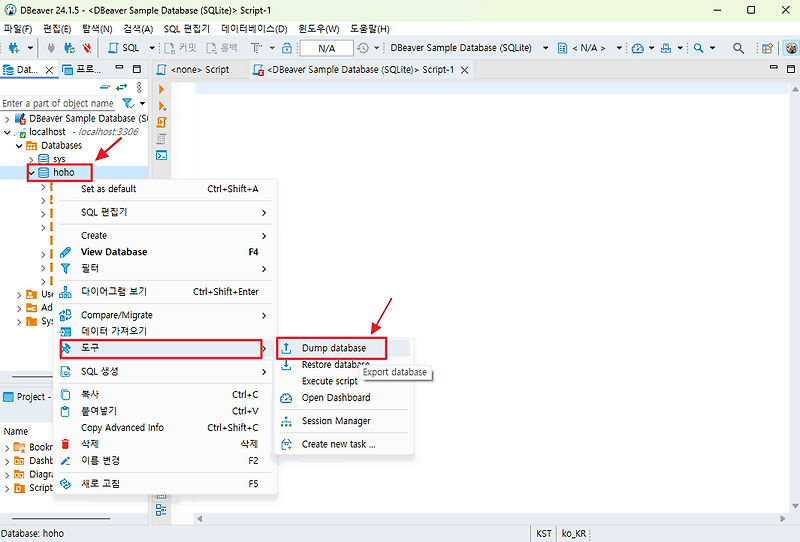
Task: Toggle the transaction lock mode icon
Action: point(287,48)
